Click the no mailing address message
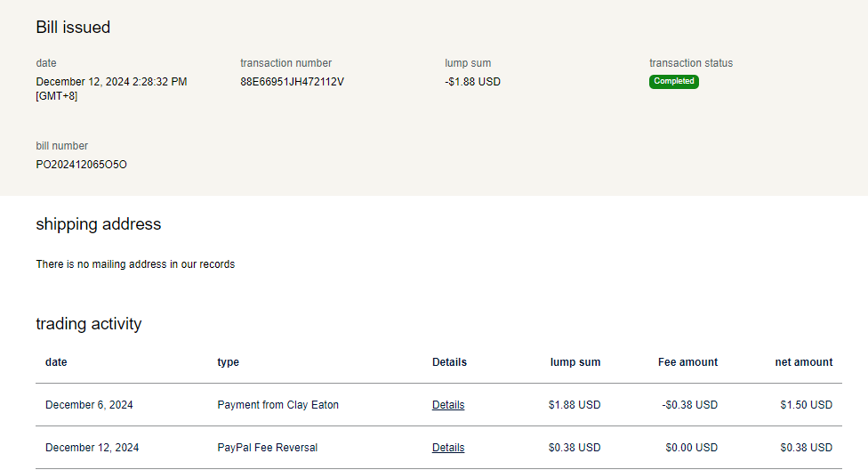This screenshot has width=868, height=470. point(135,264)
